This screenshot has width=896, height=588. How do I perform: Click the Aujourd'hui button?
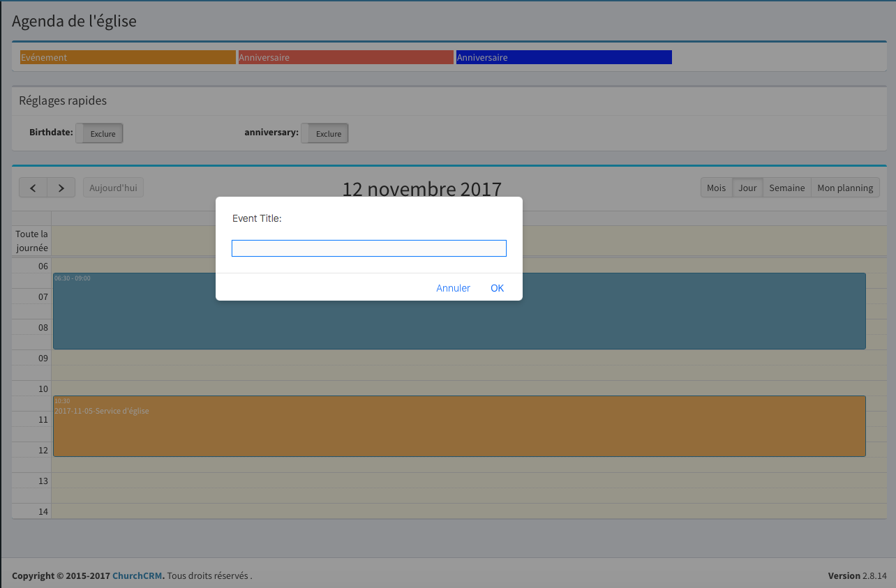[x=113, y=188]
